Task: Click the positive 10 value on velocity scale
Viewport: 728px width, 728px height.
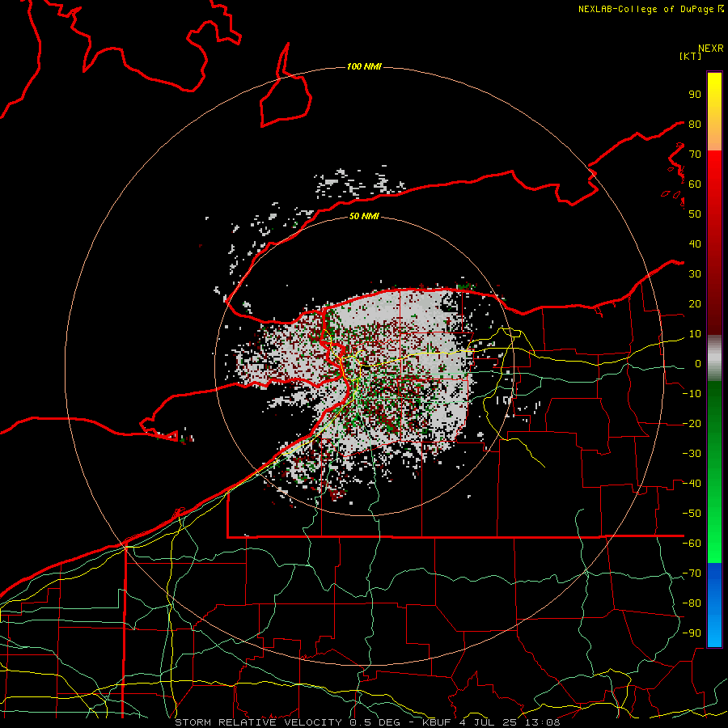Action: coord(695,334)
